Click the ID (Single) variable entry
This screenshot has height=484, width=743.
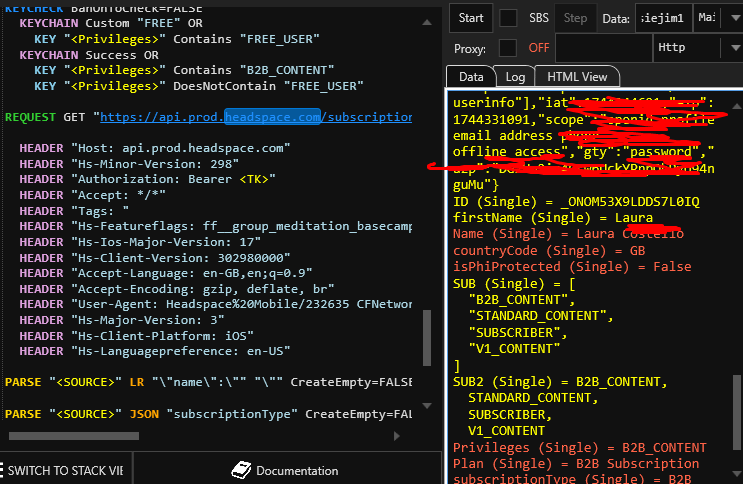[576, 202]
